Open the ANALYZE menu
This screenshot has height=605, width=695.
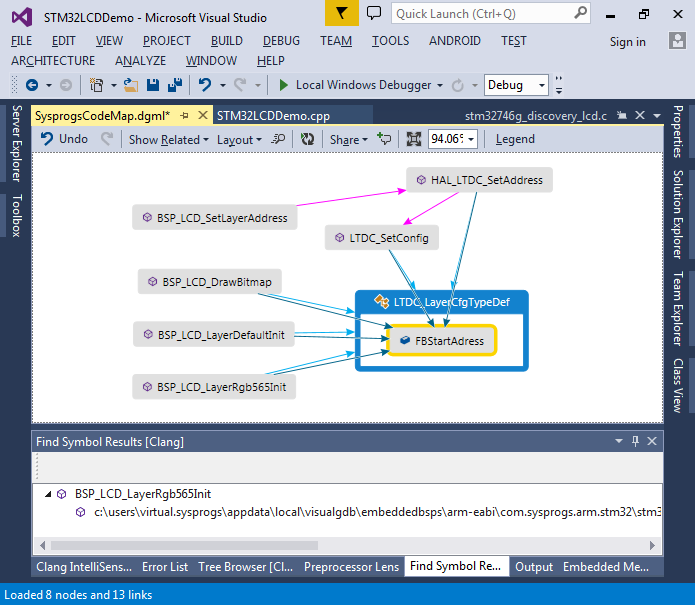[140, 60]
